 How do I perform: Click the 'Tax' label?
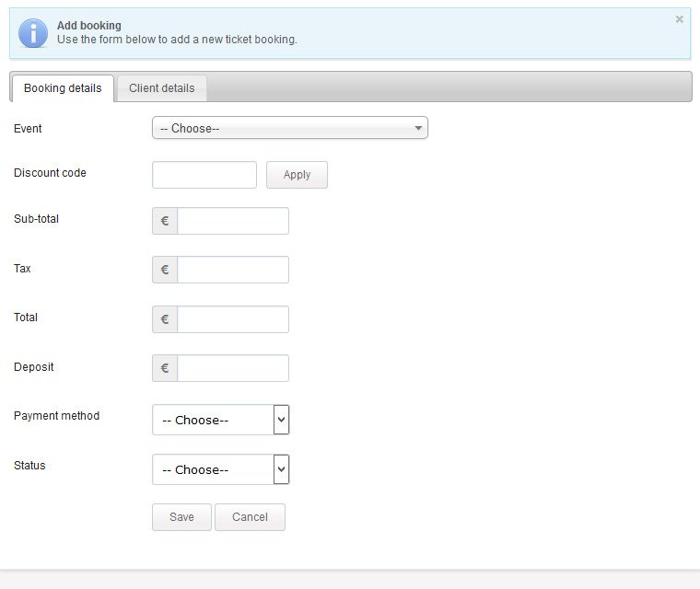[x=22, y=268]
